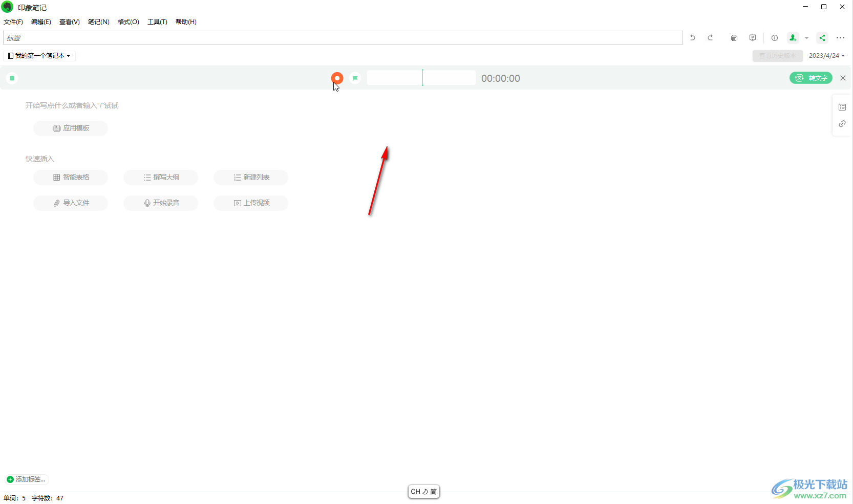Insert a 智能表格

71,178
